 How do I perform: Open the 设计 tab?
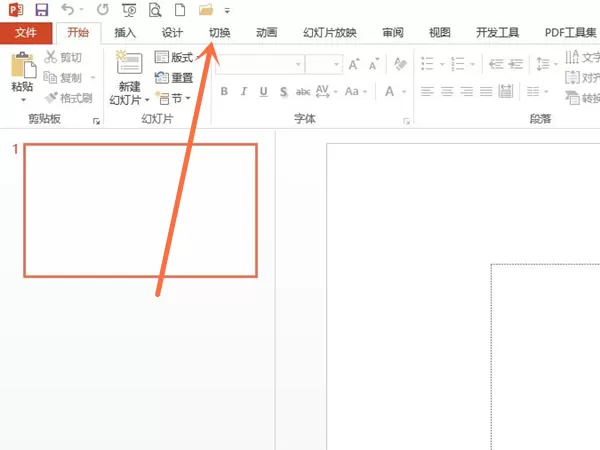tap(172, 33)
